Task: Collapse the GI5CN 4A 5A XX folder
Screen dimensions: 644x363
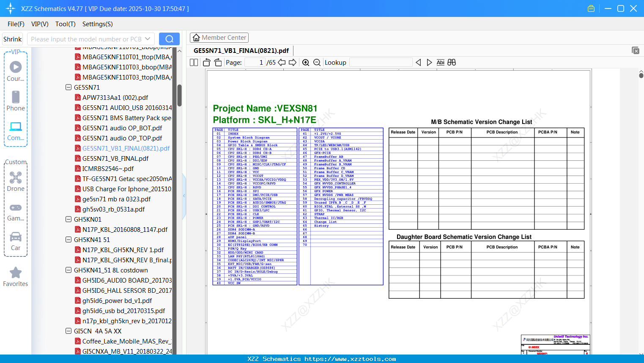Action: pos(69,331)
